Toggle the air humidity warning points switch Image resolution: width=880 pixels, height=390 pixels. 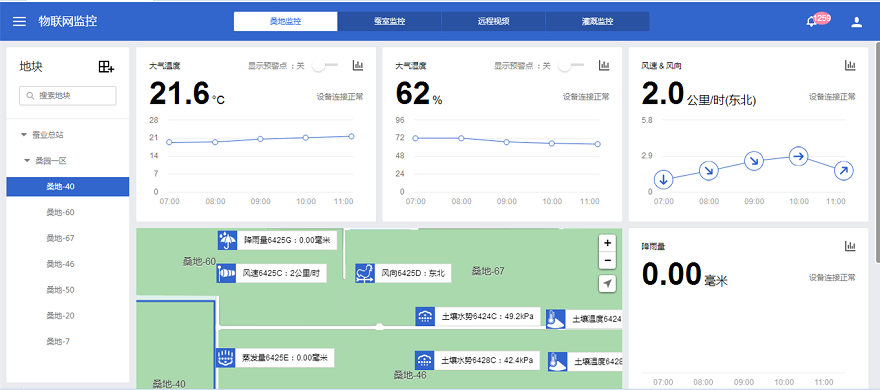pyautogui.click(x=571, y=66)
